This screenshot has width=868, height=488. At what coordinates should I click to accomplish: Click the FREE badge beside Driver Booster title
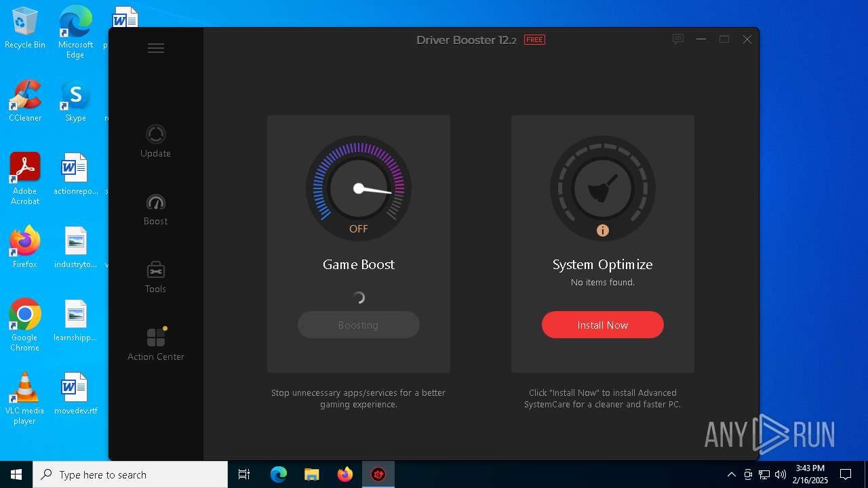534,40
